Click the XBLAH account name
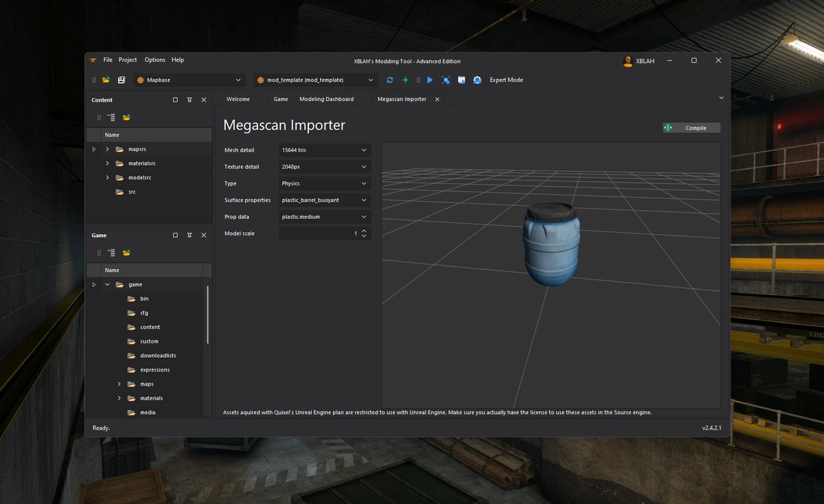 pos(645,61)
